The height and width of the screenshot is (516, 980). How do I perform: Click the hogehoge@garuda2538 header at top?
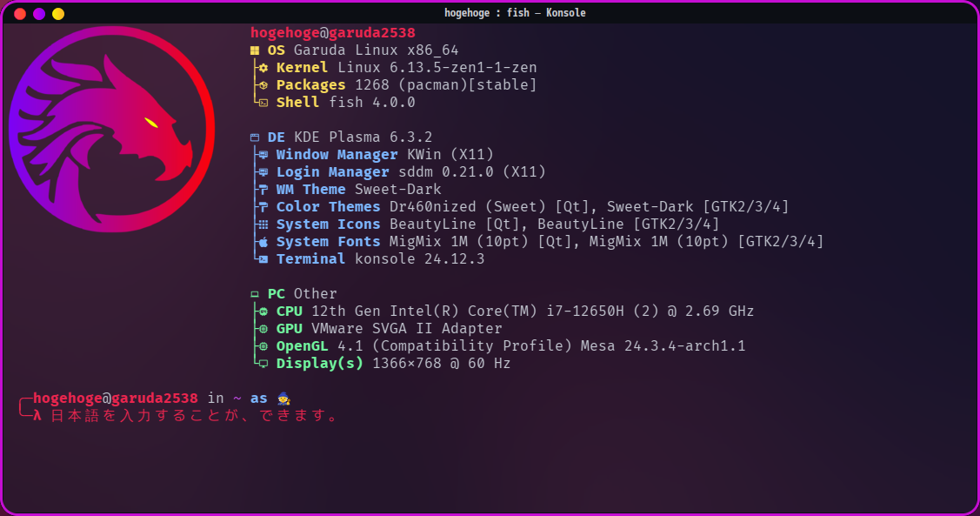tap(333, 32)
